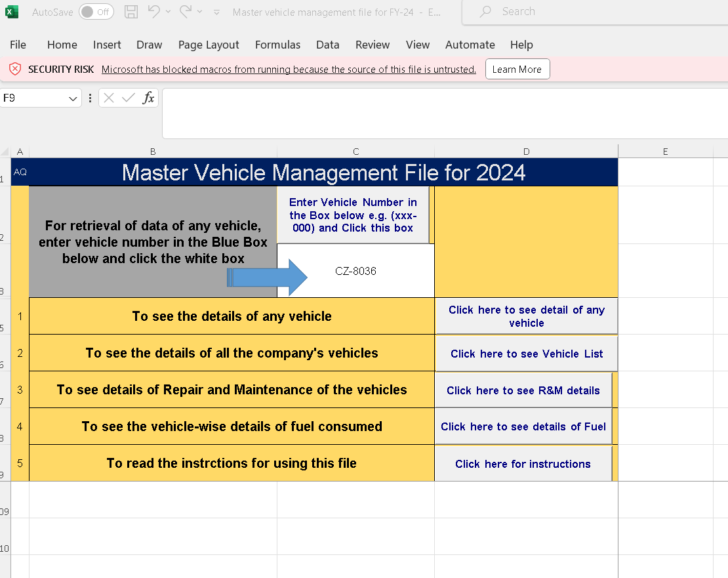Select the AQ cell in column A
Viewport: 728px width, 578px height.
tap(20, 173)
